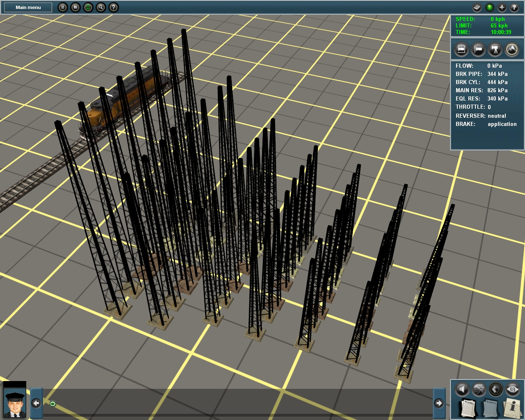
Task: Click the spiral eye icon bottom right
Action: point(513,389)
